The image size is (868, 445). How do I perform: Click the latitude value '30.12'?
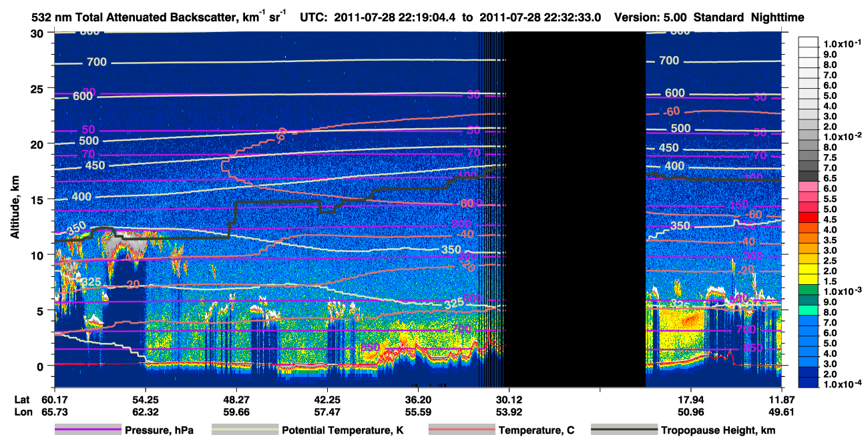coord(508,399)
